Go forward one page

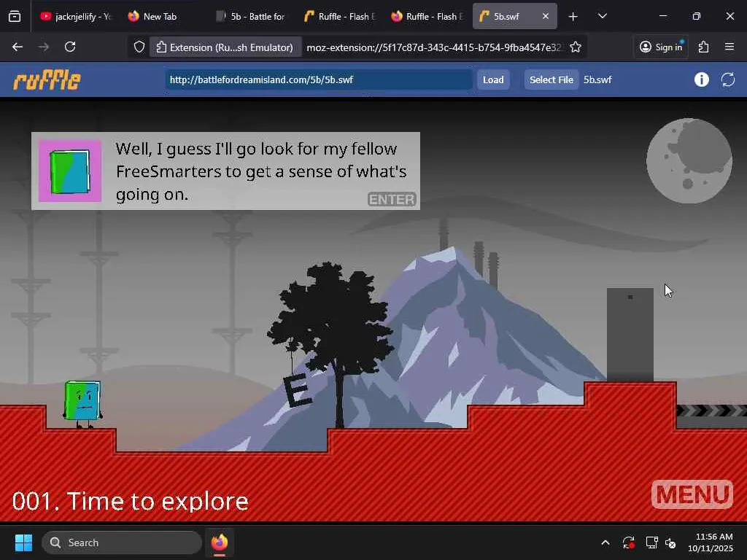[43, 47]
